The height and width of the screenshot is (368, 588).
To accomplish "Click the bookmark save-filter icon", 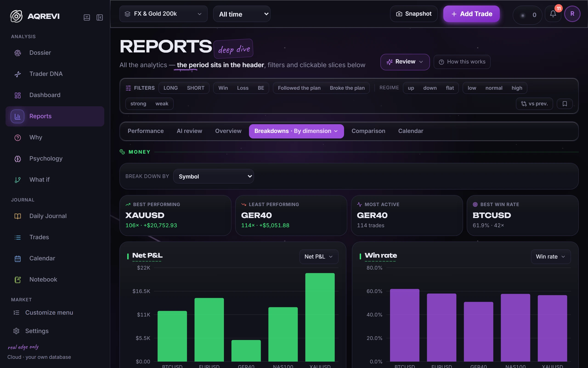I will (x=565, y=104).
